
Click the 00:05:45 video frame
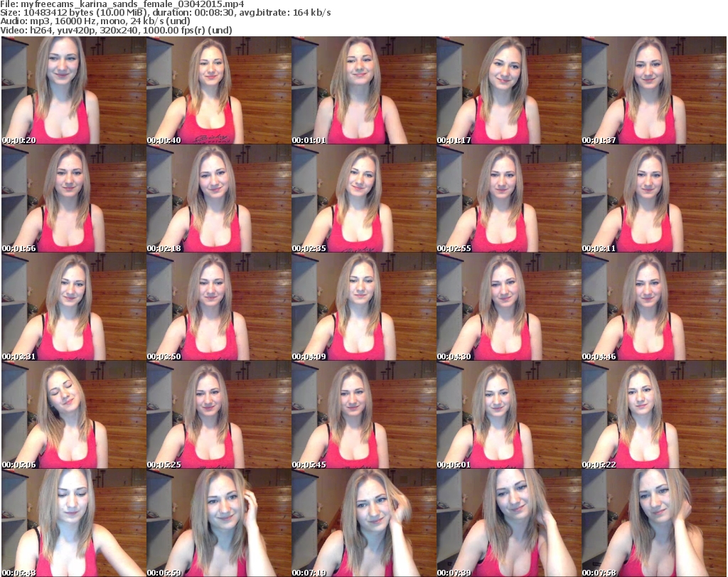point(363,415)
